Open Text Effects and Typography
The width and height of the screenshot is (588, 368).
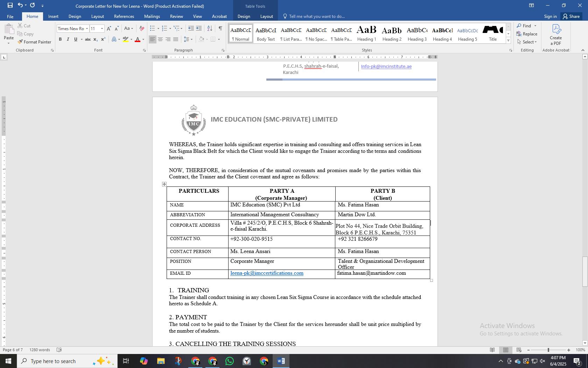[x=114, y=39]
